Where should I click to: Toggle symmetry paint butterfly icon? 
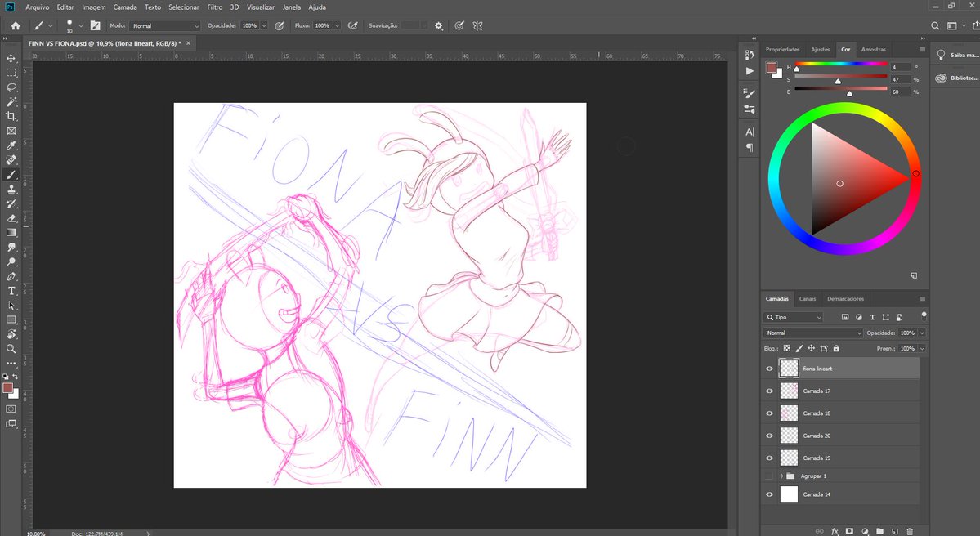478,25
